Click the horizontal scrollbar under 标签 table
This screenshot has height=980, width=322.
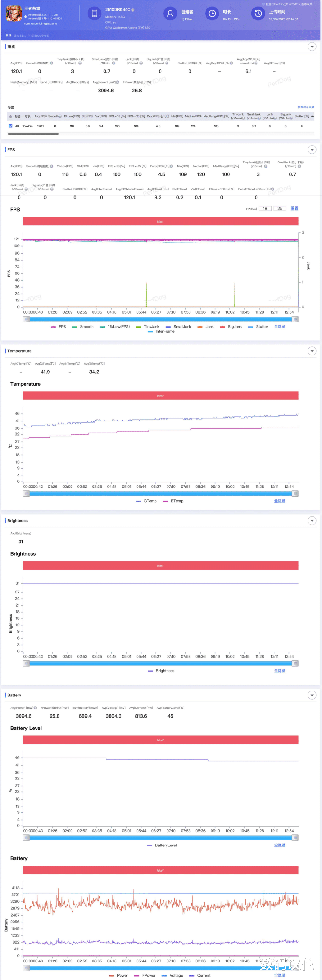pyautogui.click(x=34, y=134)
